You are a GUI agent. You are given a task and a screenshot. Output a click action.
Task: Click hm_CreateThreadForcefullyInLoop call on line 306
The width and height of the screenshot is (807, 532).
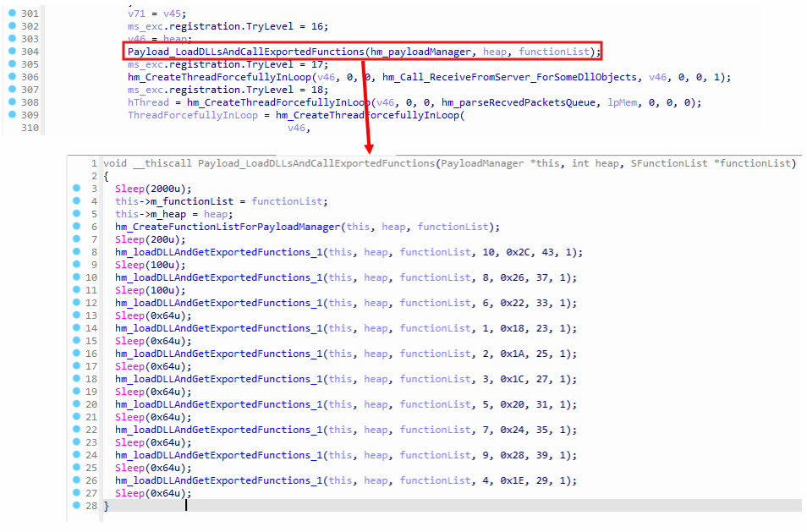pyautogui.click(x=220, y=77)
